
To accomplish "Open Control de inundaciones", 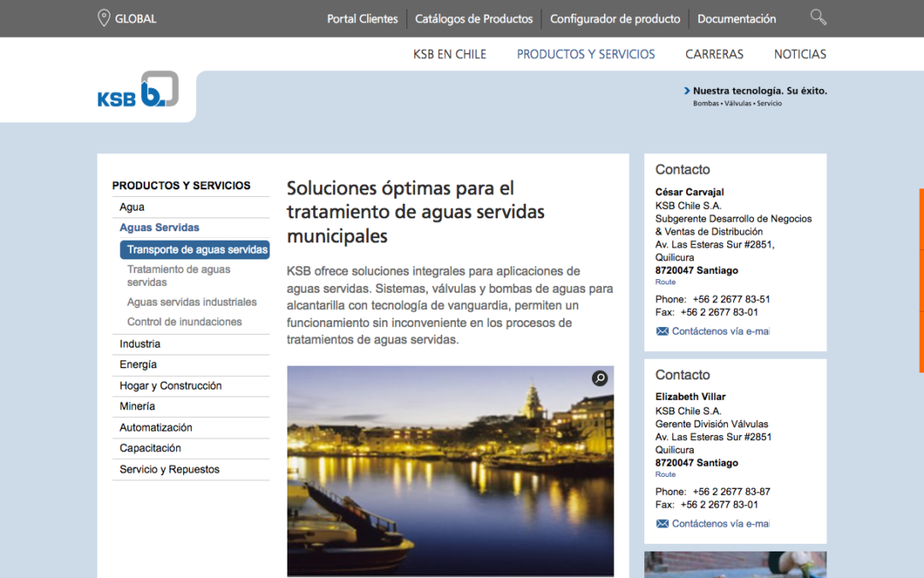I will [185, 322].
